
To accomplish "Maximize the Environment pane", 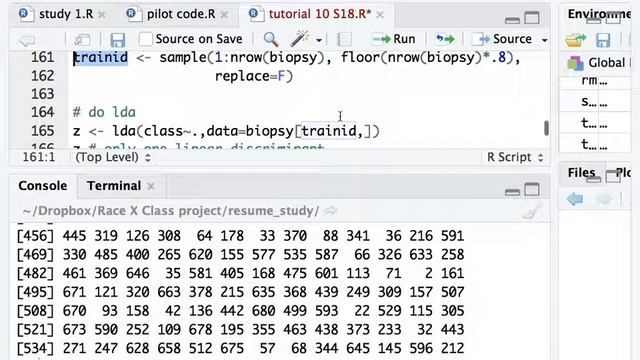I will coord(613,18).
